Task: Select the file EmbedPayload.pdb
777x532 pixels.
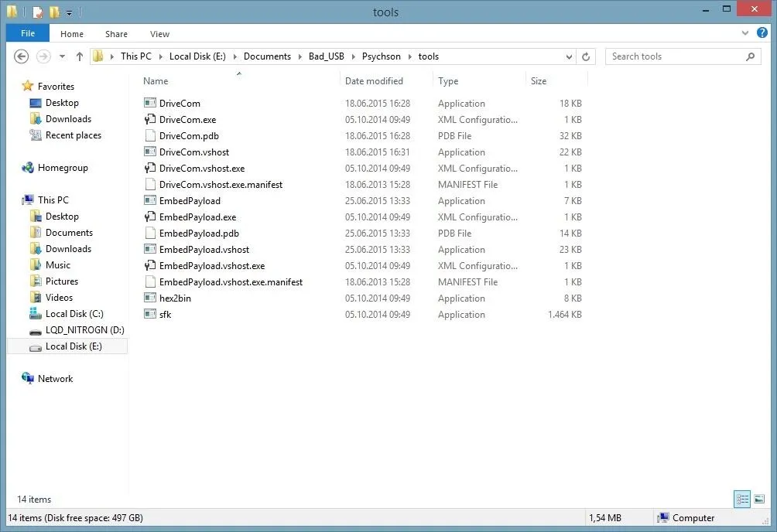Action: [199, 234]
